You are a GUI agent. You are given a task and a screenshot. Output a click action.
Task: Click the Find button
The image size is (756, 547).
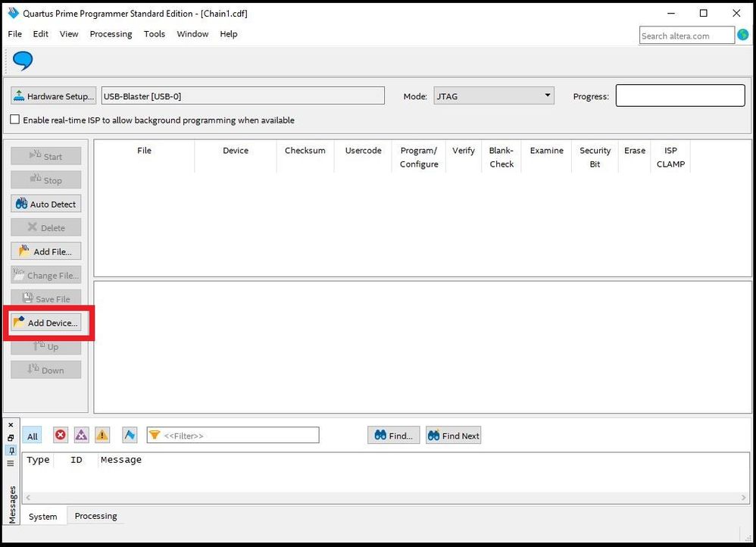[x=393, y=435]
